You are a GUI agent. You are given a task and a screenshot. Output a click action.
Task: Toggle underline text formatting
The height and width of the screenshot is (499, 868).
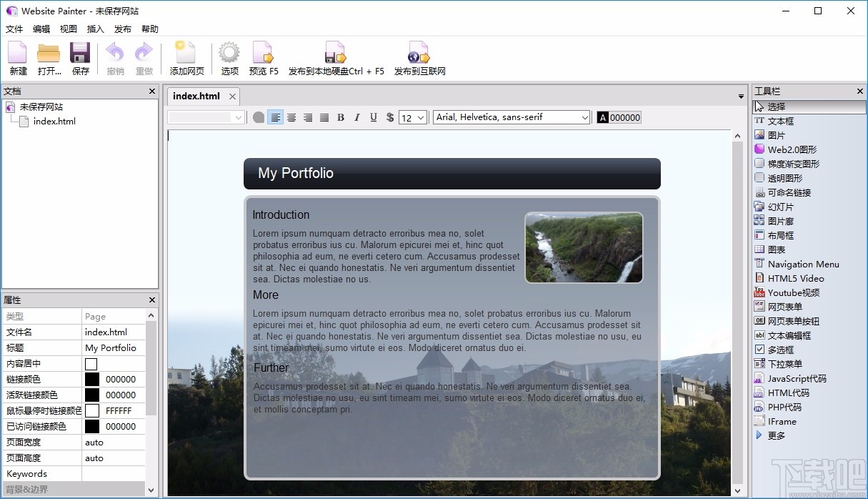tap(373, 117)
